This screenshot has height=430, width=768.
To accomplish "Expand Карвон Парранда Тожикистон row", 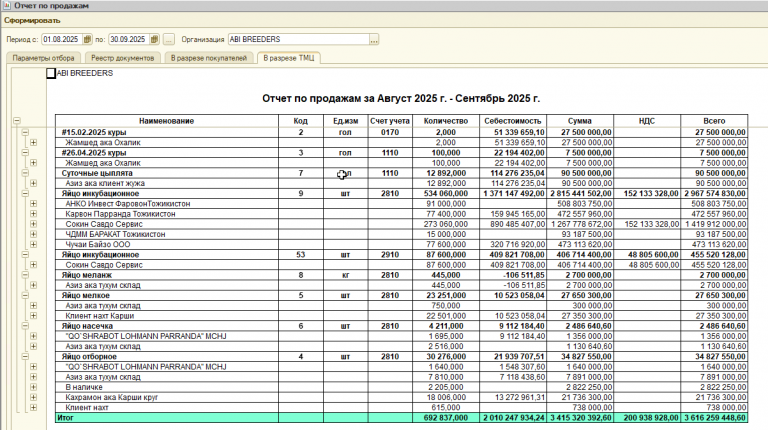I will pyautogui.click(x=33, y=214).
